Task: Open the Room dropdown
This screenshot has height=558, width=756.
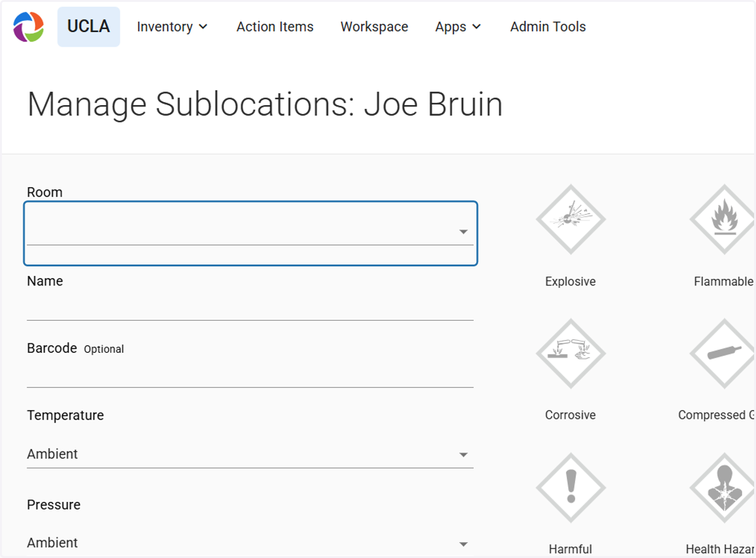Action: [x=250, y=232]
